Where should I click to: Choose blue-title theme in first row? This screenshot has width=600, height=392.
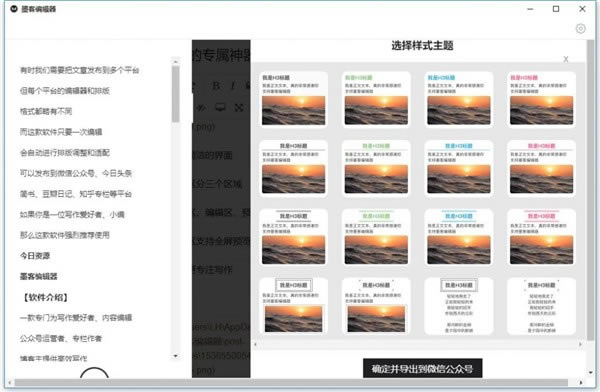point(459,100)
